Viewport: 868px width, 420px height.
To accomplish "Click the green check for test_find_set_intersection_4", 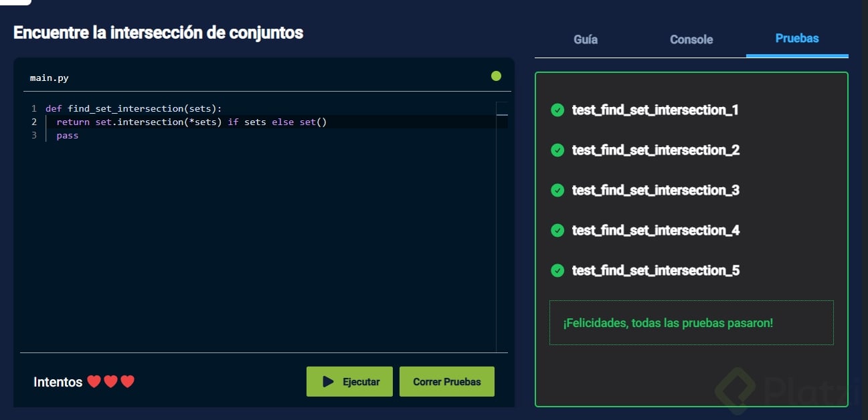I will [557, 230].
